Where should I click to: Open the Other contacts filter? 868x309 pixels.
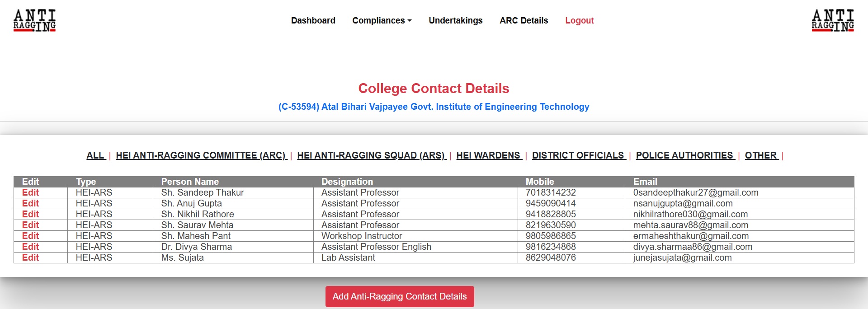click(x=761, y=155)
